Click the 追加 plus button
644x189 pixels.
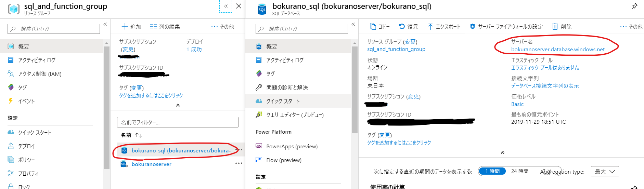point(131,27)
